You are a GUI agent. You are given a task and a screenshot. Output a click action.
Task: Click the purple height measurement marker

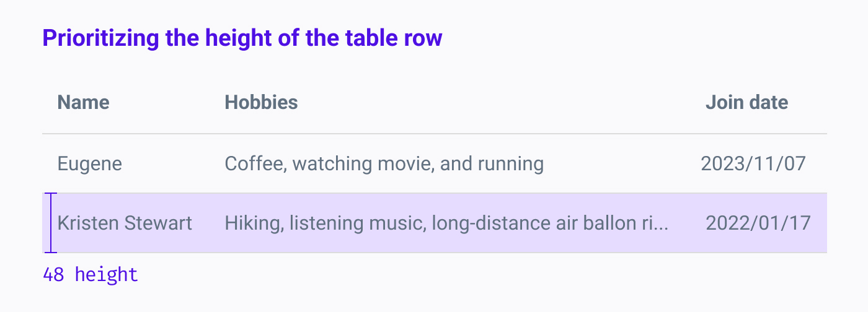point(51,223)
